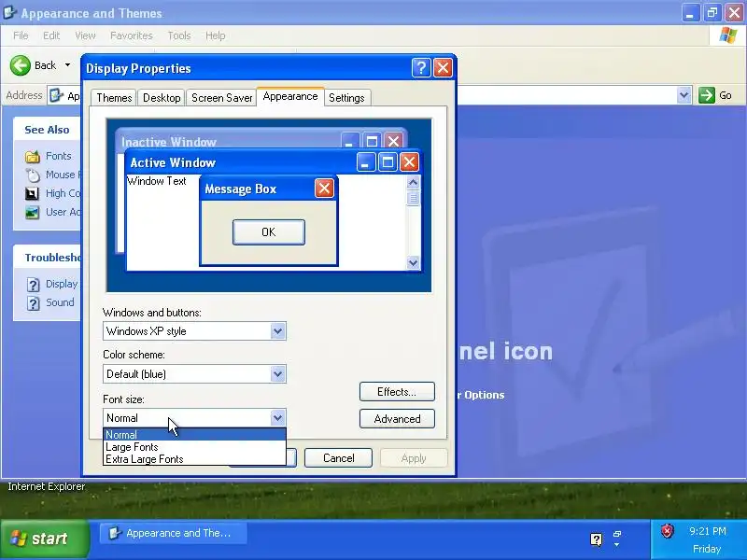
Task: Switch to the Desktop tab
Action: tap(162, 98)
